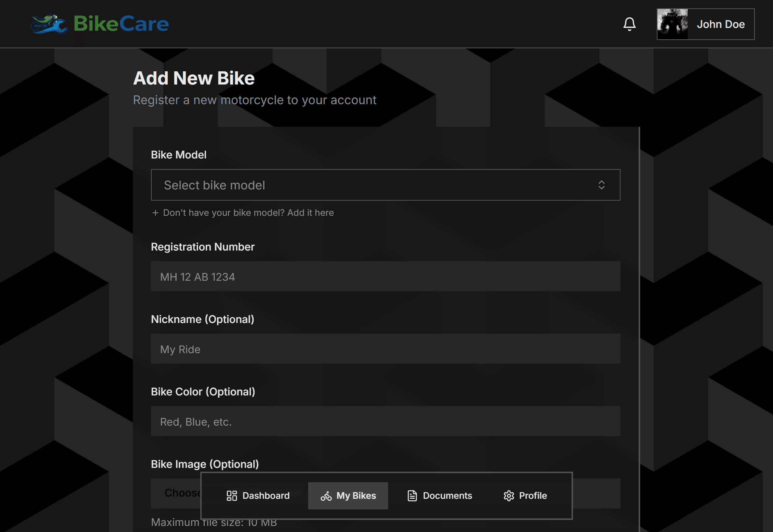This screenshot has width=773, height=532.
Task: Go to the Dashboard tab
Action: click(x=258, y=496)
